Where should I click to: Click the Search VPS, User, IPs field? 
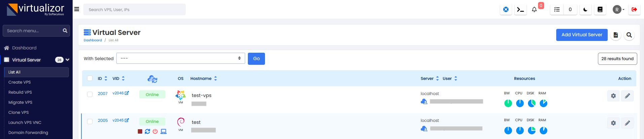(x=135, y=10)
